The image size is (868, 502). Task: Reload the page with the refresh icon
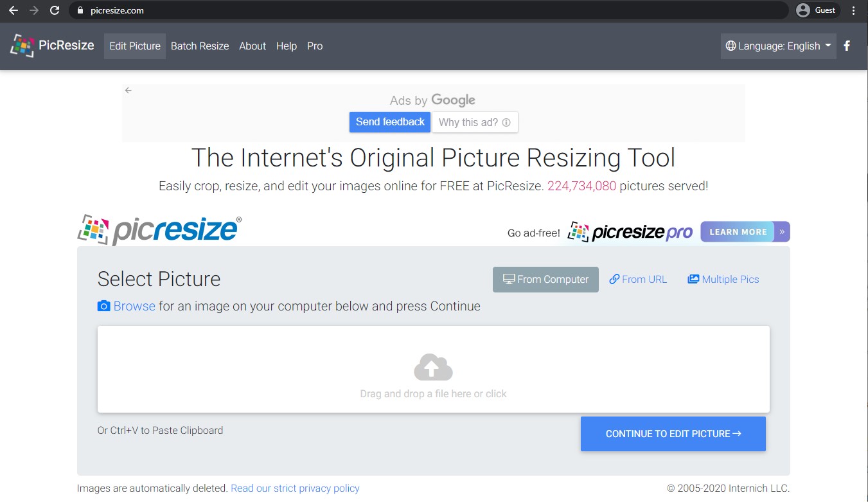pos(55,10)
